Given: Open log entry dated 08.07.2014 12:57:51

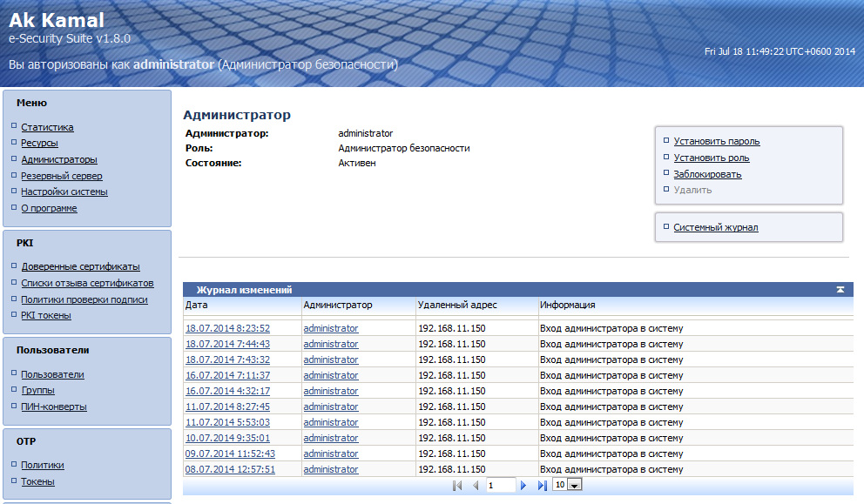Looking at the screenshot, I should coord(230,470).
